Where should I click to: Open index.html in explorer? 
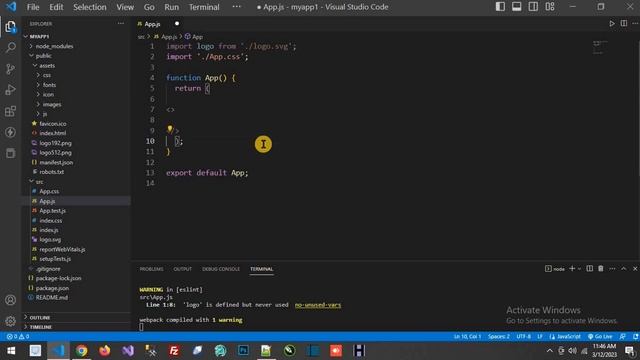tap(52, 133)
